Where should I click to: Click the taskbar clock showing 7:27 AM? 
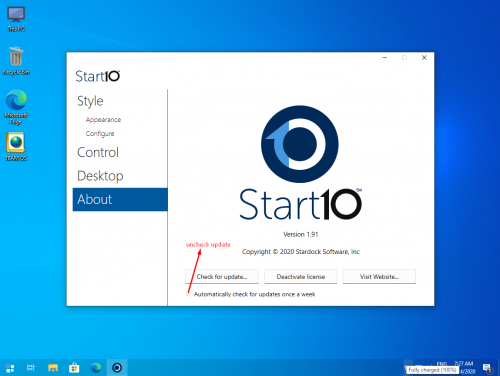tap(464, 364)
